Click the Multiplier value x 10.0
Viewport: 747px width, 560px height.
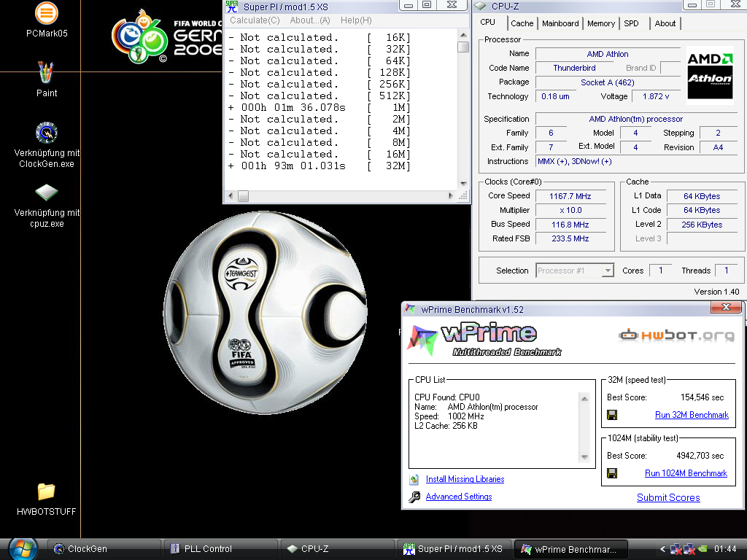click(570, 210)
